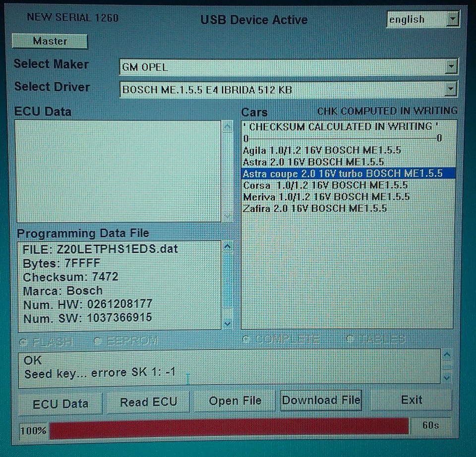Click the Num. SW: 1037366915 line

(87, 318)
